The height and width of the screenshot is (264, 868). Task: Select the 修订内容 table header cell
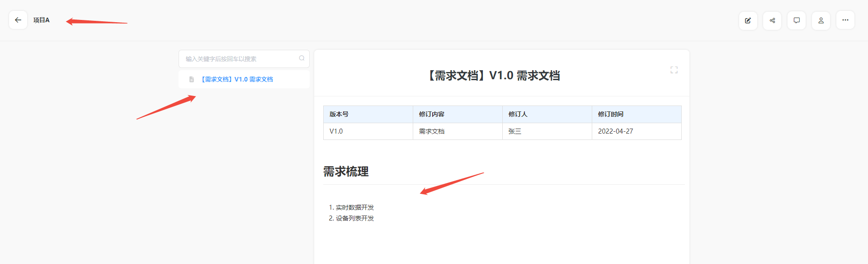[458, 114]
